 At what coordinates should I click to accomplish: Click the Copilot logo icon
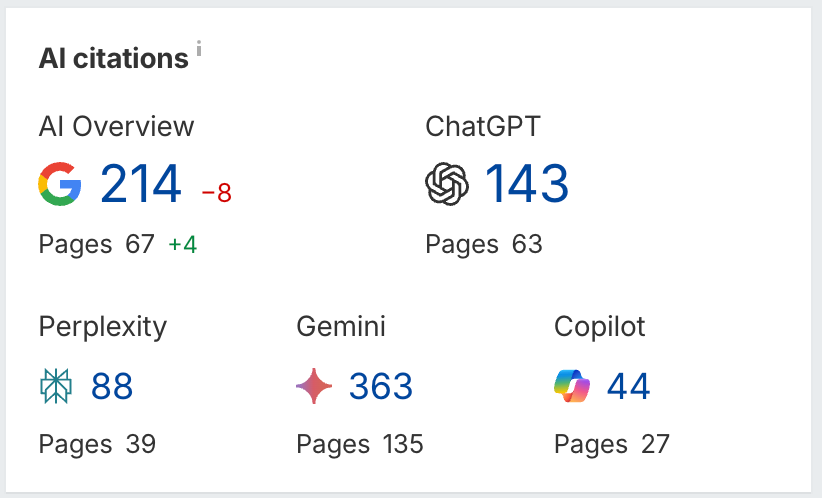572,386
